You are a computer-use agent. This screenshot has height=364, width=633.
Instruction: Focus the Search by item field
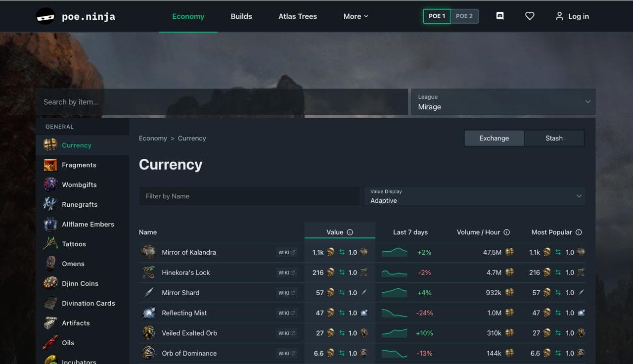pos(222,102)
